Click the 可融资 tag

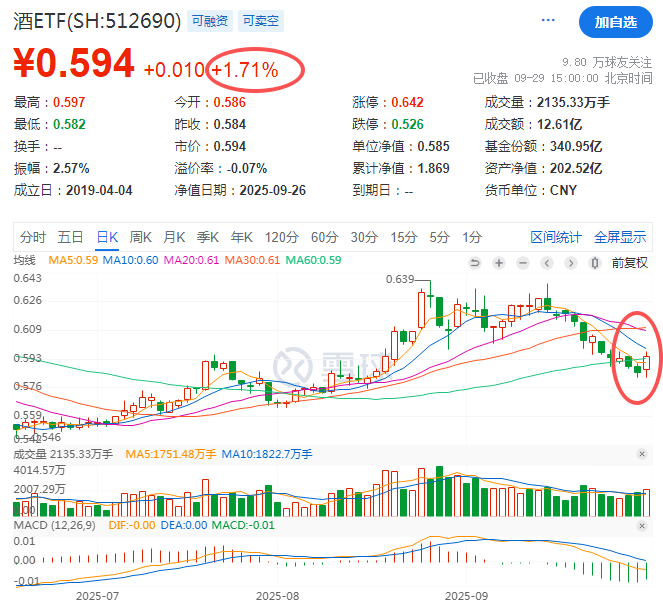coord(208,21)
